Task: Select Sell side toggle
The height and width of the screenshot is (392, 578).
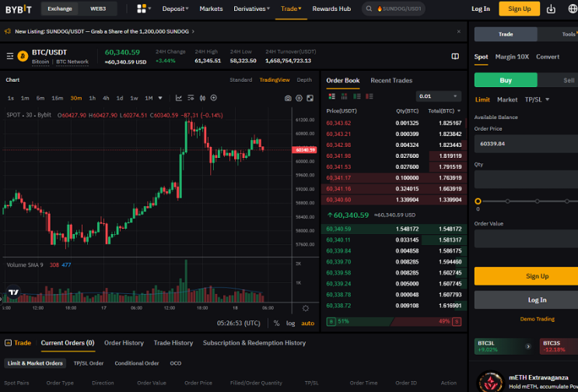Action: point(558,80)
